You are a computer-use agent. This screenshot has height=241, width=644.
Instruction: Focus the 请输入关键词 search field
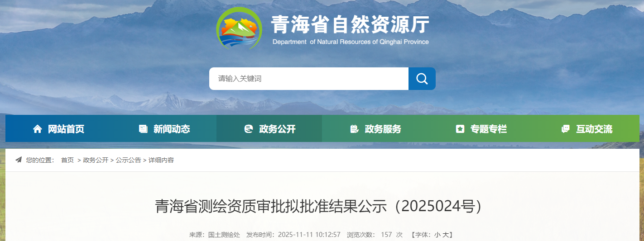[x=308, y=79]
